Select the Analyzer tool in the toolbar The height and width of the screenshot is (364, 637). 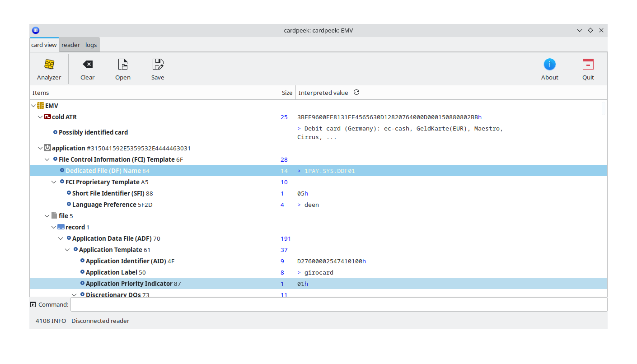(x=48, y=68)
